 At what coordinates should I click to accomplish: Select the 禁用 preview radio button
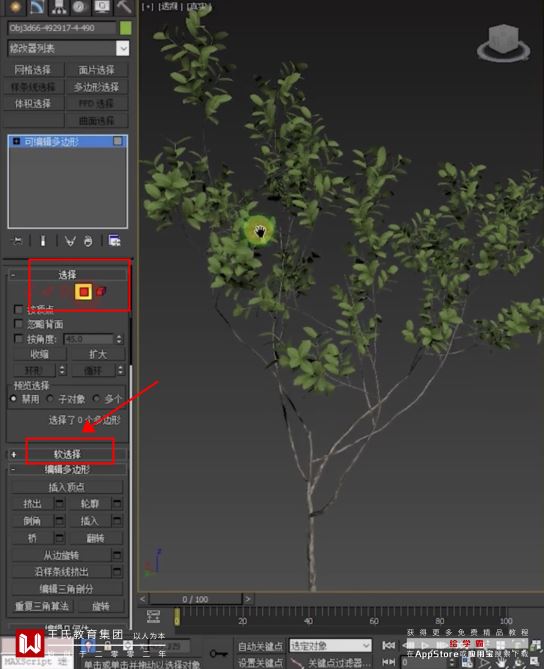(x=13, y=398)
